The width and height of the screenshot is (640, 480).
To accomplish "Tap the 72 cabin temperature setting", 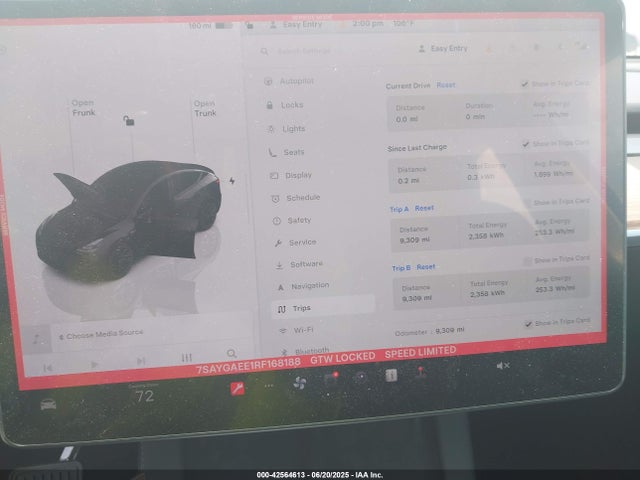I will point(144,394).
